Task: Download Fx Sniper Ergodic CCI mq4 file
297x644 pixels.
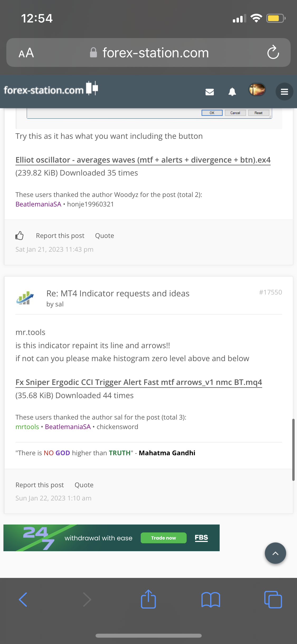Action: tap(139, 382)
